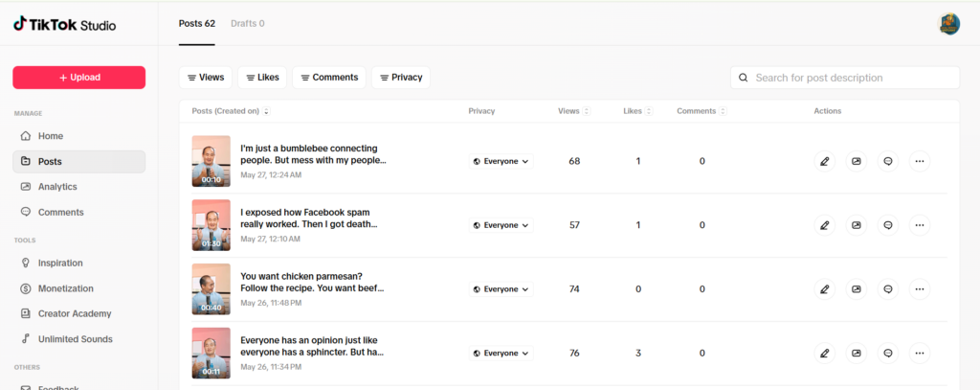Viewport: 980px width, 390px height.
Task: Open the Everyone privacy dropdown for the chicken parmesan post
Action: point(501,289)
